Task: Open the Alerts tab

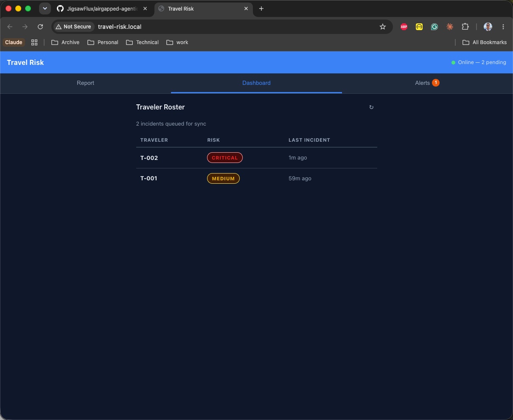Action: (x=427, y=83)
